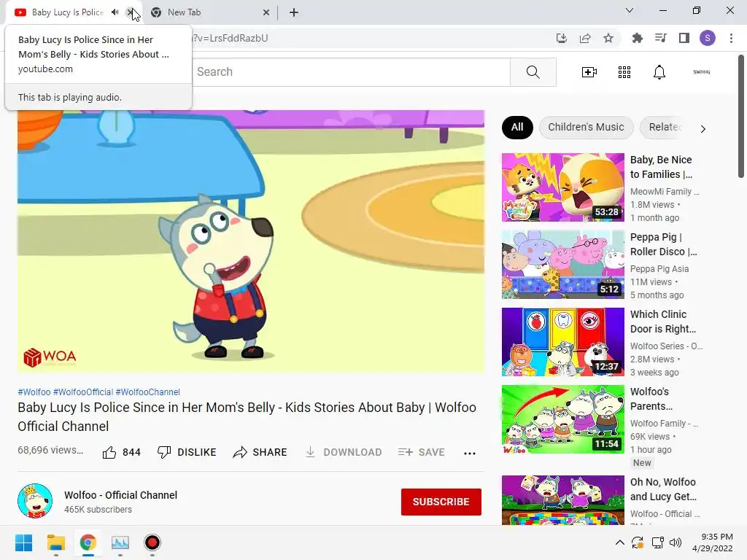Click the Peppa Pig Asia channel name

(x=659, y=268)
